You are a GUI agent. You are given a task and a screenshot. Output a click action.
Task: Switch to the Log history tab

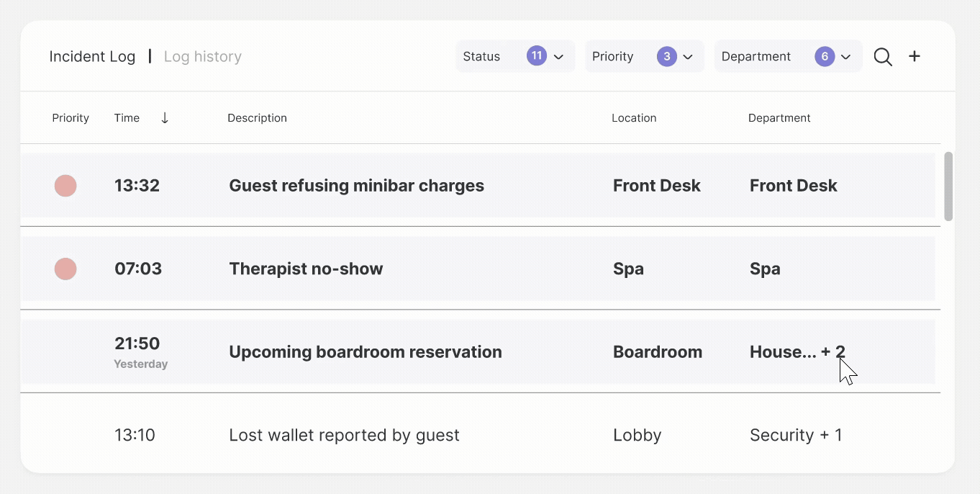(202, 57)
